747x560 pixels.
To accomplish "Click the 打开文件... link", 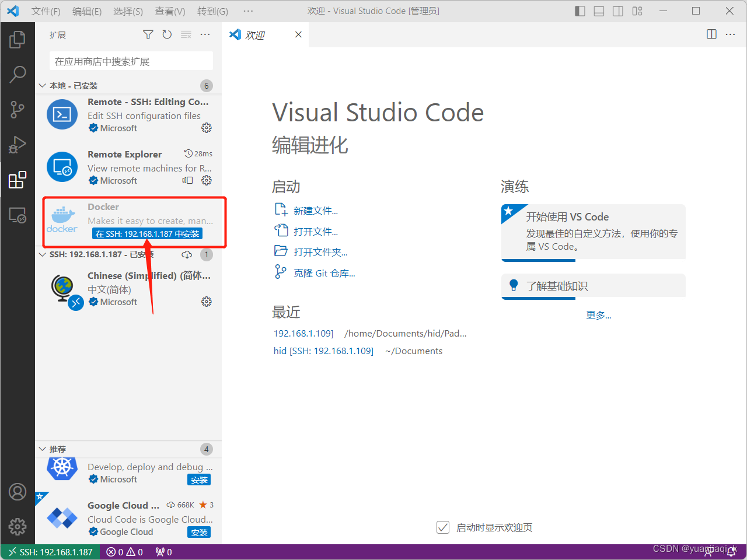I will 316,232.
